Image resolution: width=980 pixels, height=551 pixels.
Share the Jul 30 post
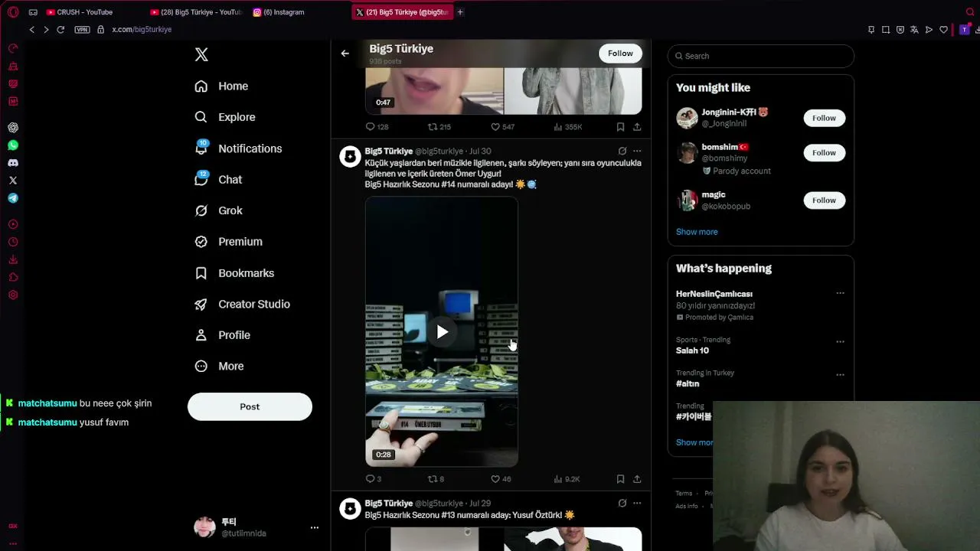pos(637,479)
